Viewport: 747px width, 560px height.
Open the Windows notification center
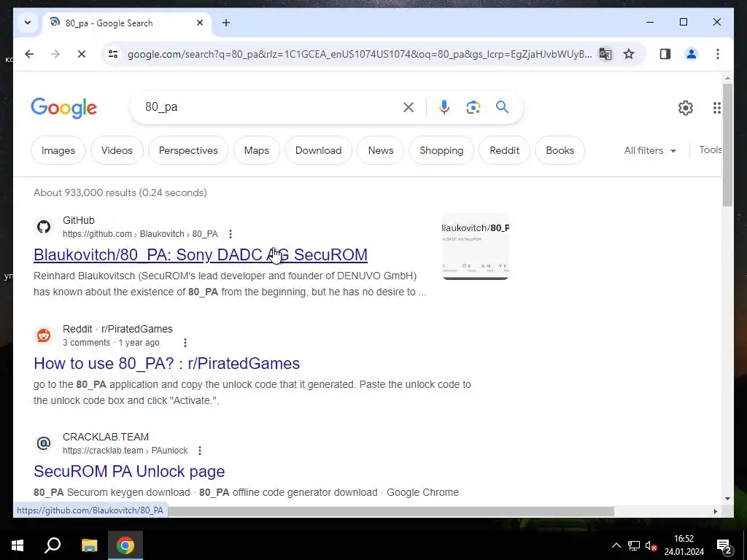(724, 545)
